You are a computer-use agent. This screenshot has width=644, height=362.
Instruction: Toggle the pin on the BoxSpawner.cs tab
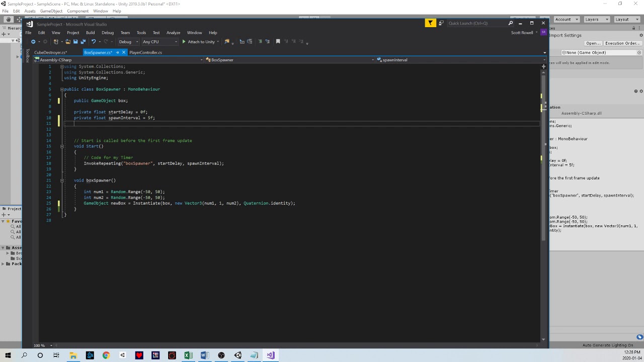point(117,52)
